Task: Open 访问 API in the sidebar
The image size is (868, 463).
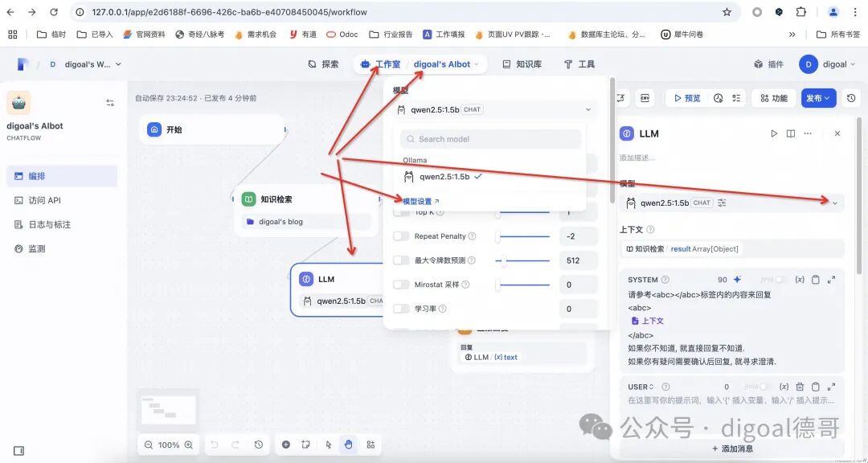Action: tap(62, 200)
